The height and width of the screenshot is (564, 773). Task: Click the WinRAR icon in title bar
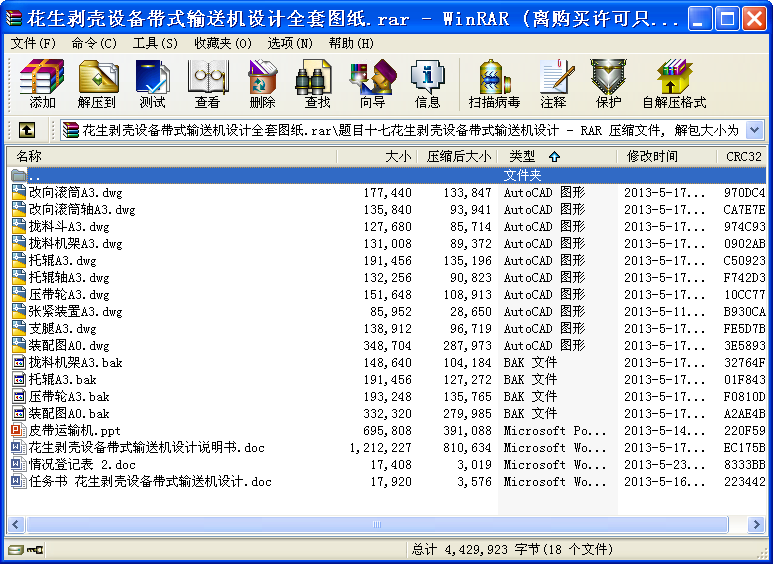coord(14,19)
